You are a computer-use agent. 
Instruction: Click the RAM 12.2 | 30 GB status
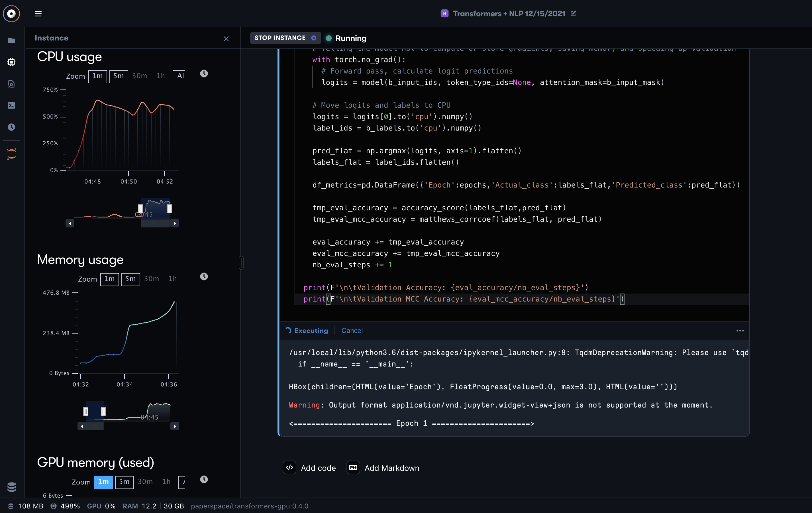153,506
